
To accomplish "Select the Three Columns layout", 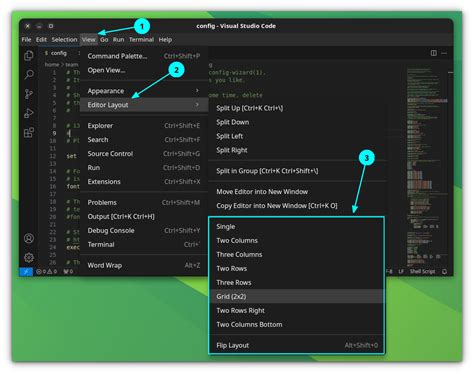I will tap(296, 254).
